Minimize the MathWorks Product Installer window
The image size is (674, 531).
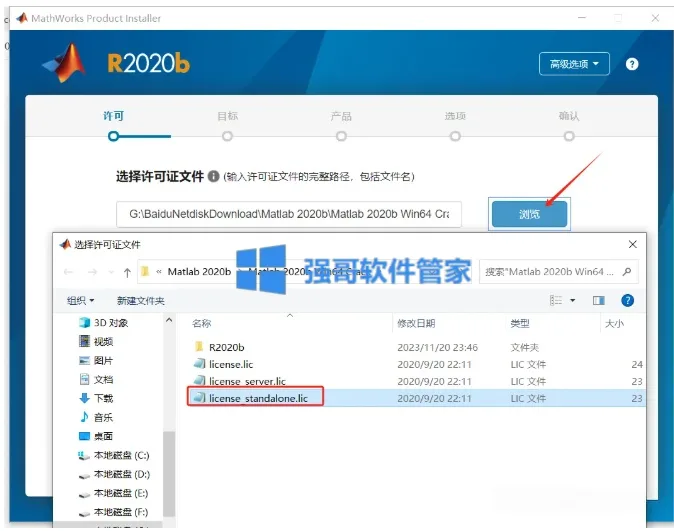[x=582, y=18]
